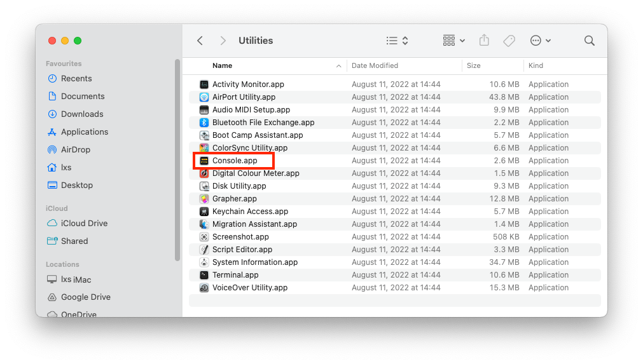Click the System Information app icon
This screenshot has height=364, width=643.
click(x=204, y=262)
